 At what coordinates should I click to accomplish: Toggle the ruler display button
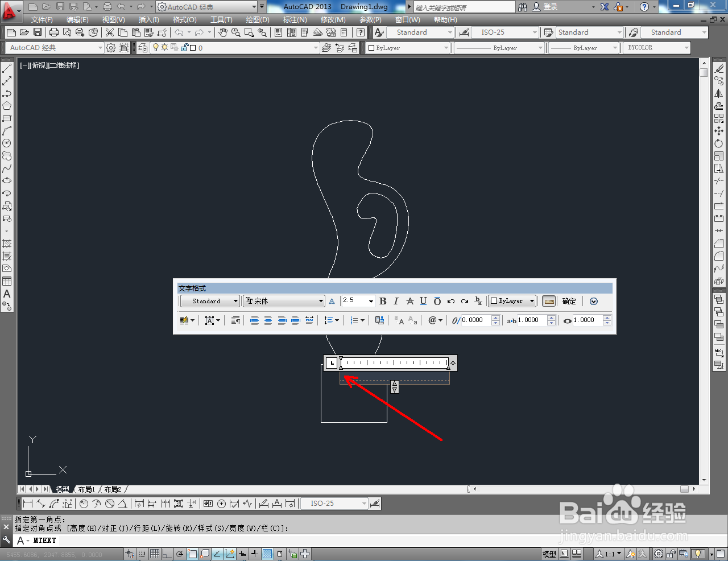click(549, 301)
